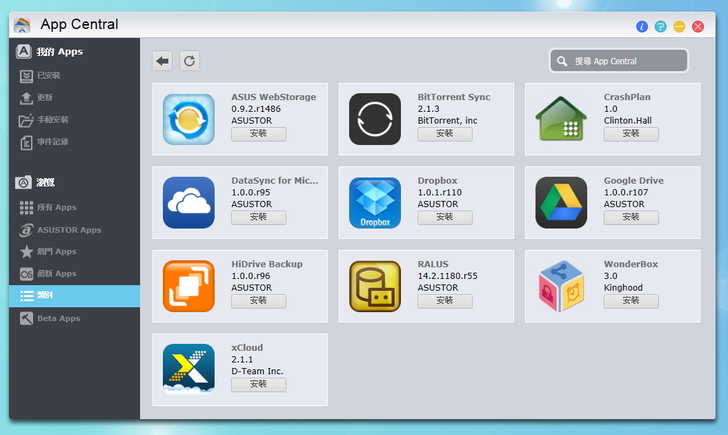728x435 pixels.
Task: Click the CrashPlan green house icon
Action: [561, 119]
